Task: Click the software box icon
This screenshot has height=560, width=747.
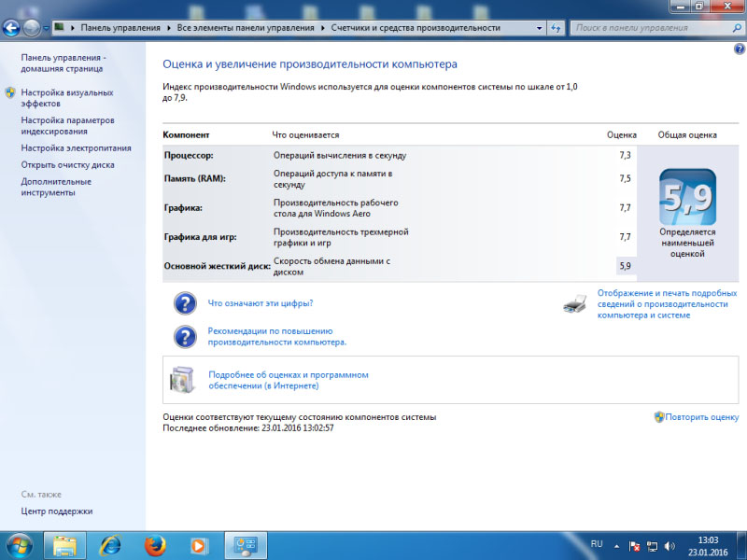Action: tap(182, 380)
